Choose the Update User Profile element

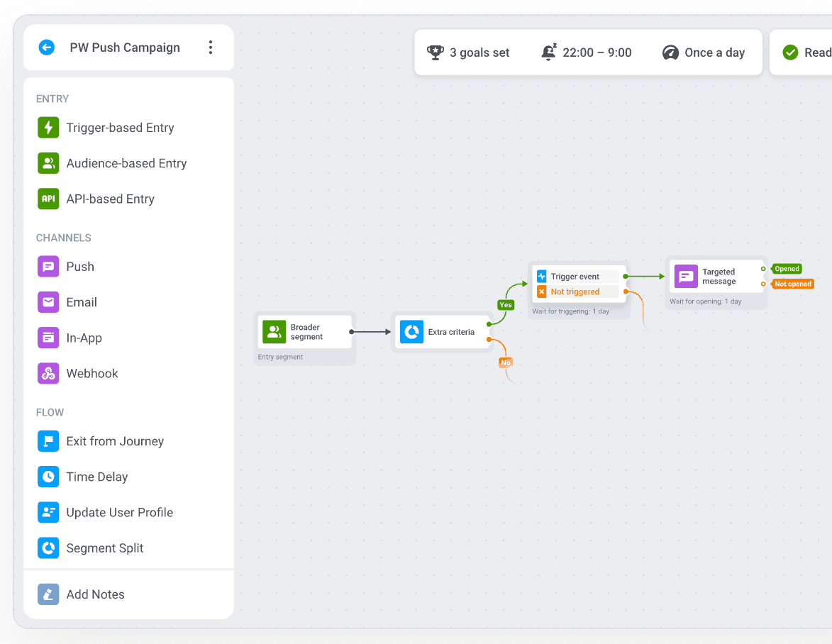(119, 513)
